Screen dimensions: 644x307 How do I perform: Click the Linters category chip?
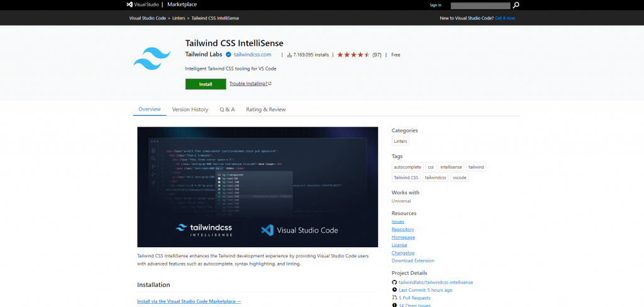tap(401, 142)
